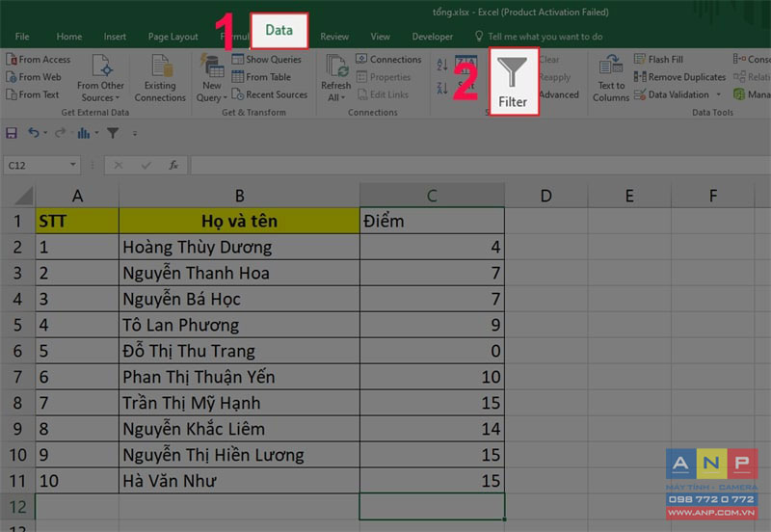Select column D header
This screenshot has height=532, width=771.
[545, 196]
